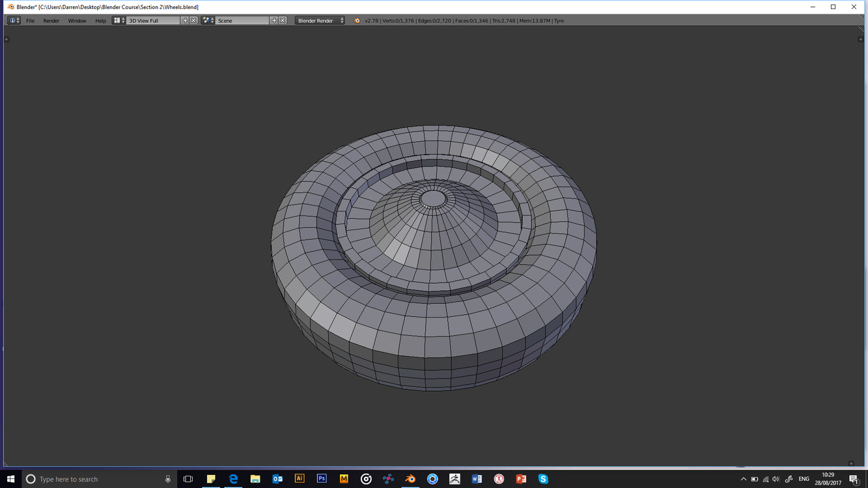Open ZBrush from the taskbar
This screenshot has width=868, height=488.
click(455, 479)
